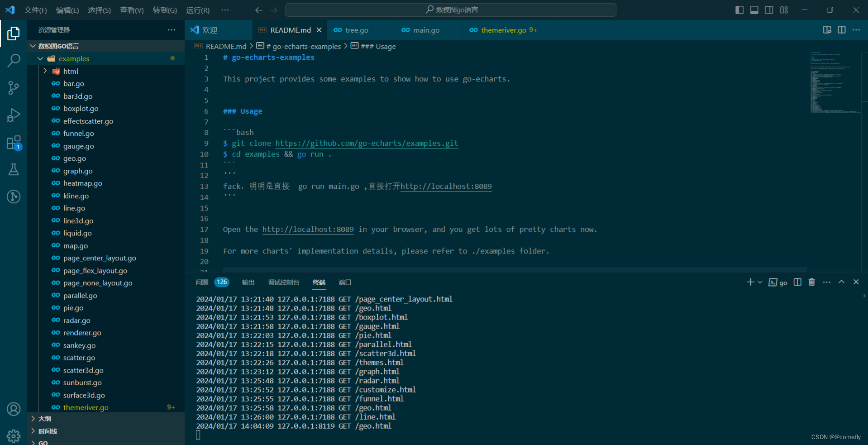Open the customize layout icon
The image size is (868, 445).
pos(784,10)
